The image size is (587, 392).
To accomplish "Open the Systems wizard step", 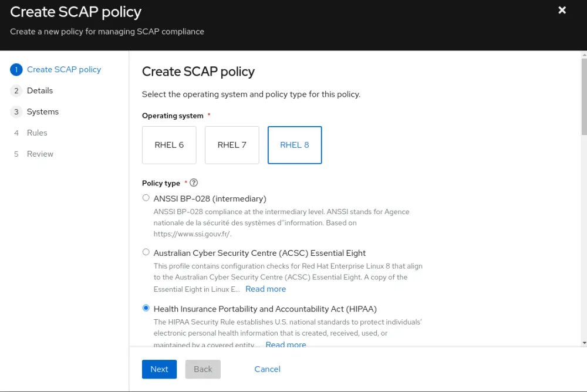I will 42,111.
